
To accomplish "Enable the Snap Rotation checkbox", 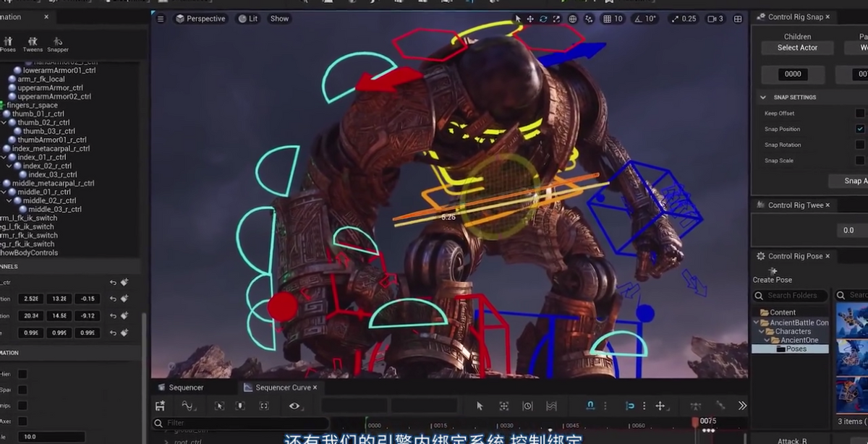I will click(860, 145).
